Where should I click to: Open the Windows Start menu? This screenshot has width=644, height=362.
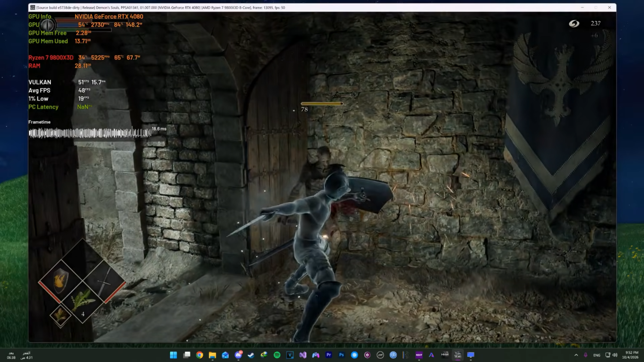pyautogui.click(x=173, y=355)
